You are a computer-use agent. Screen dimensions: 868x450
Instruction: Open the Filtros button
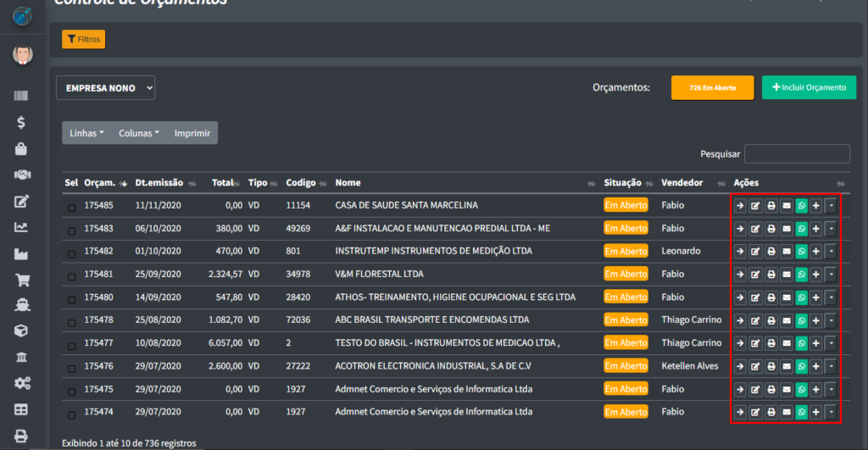(x=83, y=39)
